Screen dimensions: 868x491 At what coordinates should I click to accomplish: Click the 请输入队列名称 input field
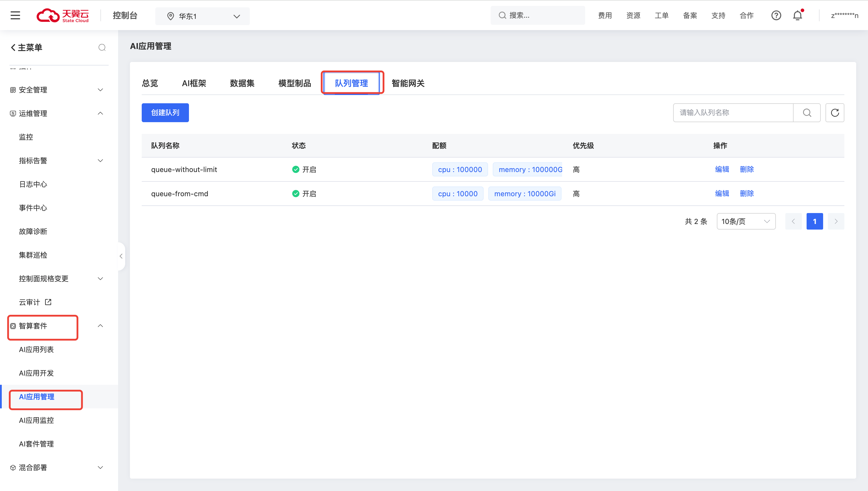[x=733, y=113]
